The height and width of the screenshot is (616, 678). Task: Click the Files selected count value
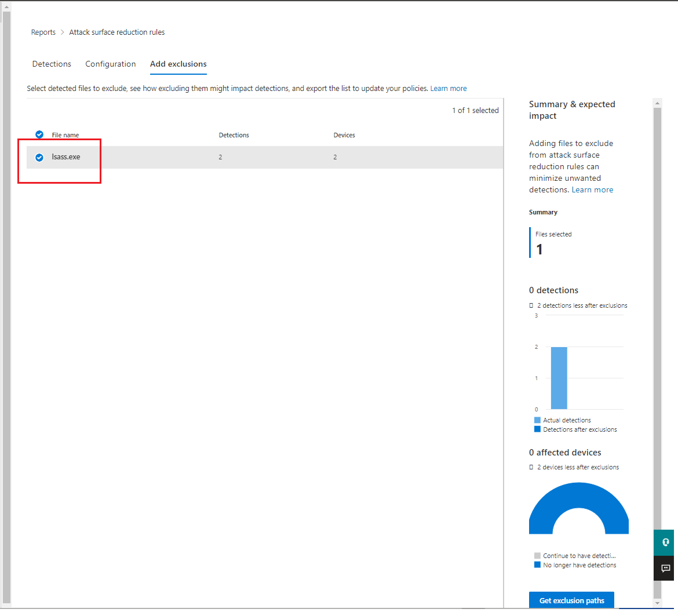coord(539,249)
